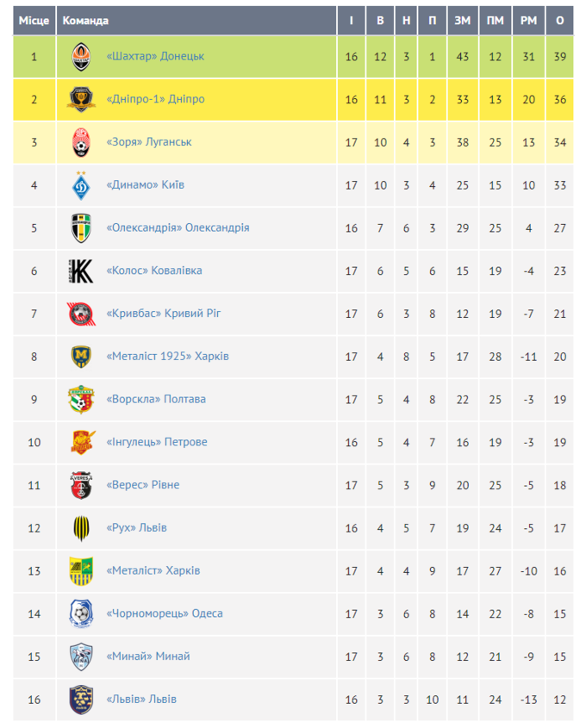This screenshot has height=728, width=586.
Task: Click the Shakhtar Donetsk club logo
Action: coord(80,57)
